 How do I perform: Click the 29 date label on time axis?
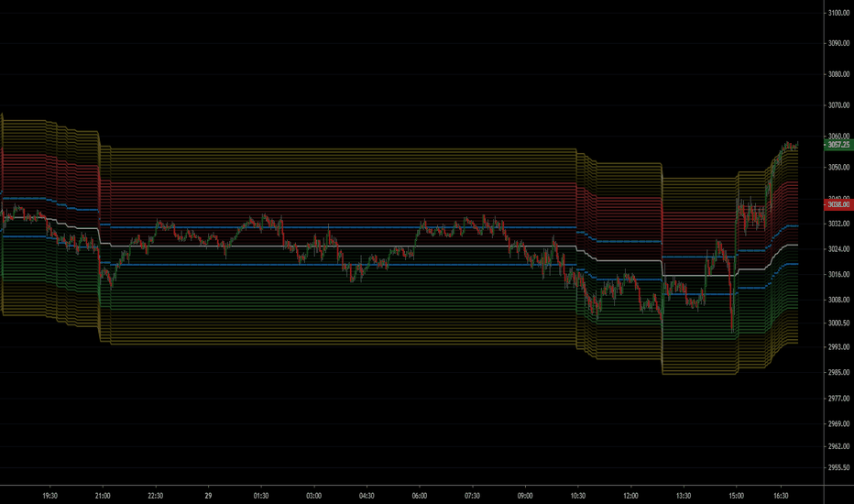coord(208,496)
